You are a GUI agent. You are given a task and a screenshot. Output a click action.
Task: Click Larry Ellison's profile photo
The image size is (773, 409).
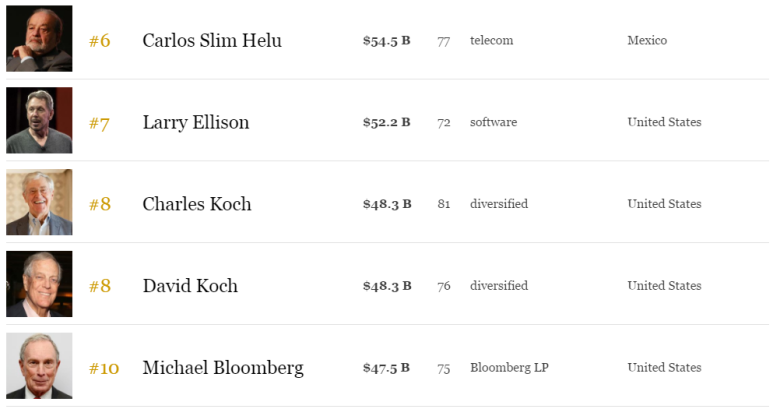39,121
